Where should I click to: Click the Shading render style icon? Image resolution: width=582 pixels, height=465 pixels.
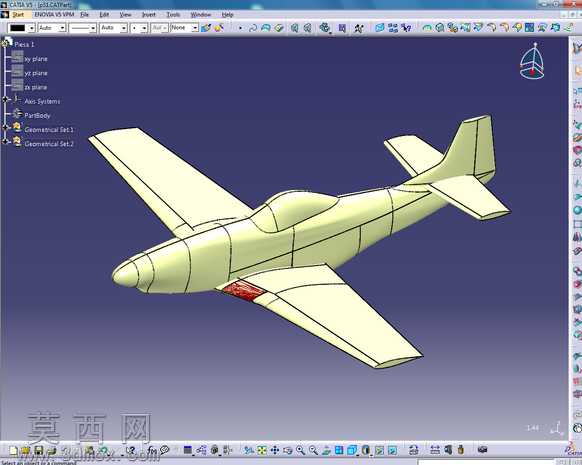click(x=366, y=451)
